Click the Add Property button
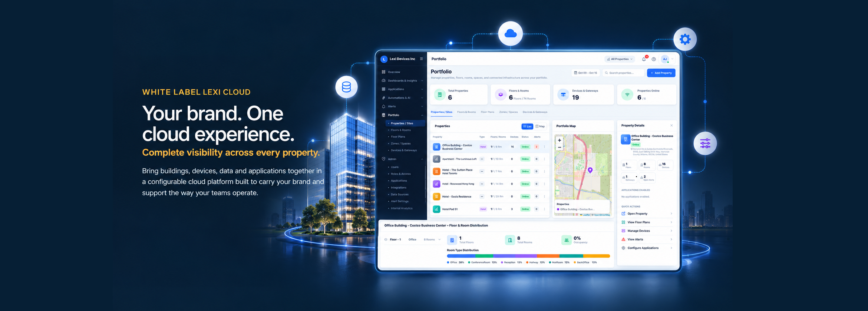 [661, 73]
